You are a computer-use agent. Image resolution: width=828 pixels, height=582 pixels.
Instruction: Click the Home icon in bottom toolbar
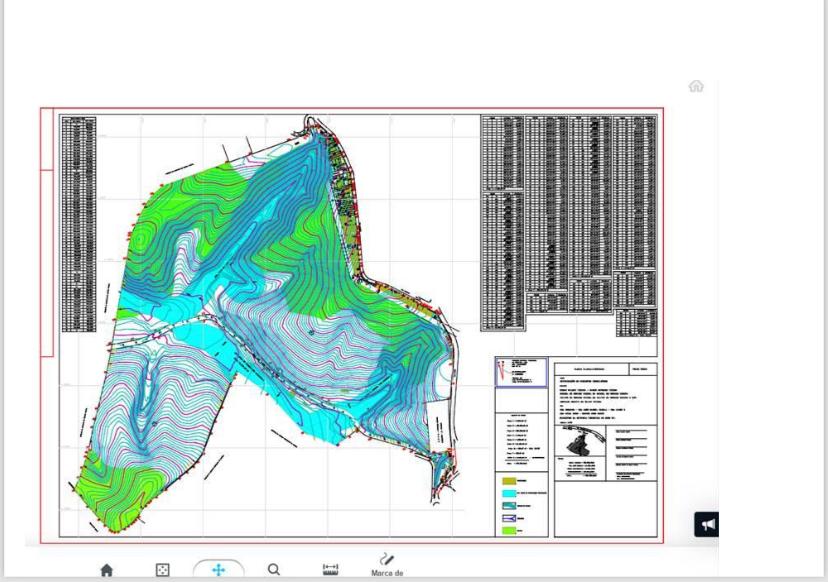106,570
